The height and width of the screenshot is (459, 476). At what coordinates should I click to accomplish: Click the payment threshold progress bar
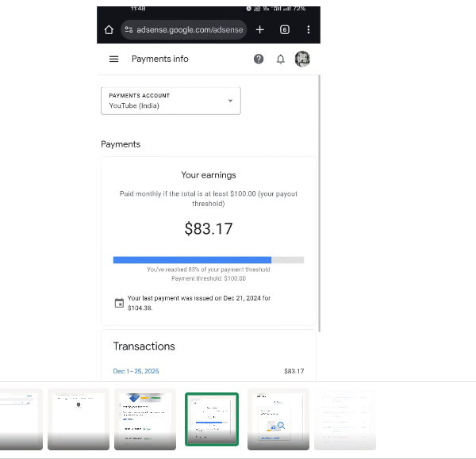point(209,260)
